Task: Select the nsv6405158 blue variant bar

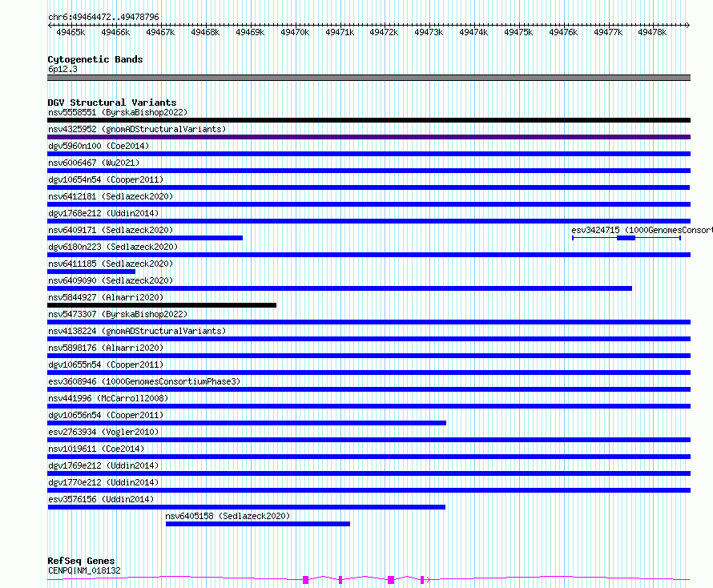Action: pyautogui.click(x=258, y=524)
